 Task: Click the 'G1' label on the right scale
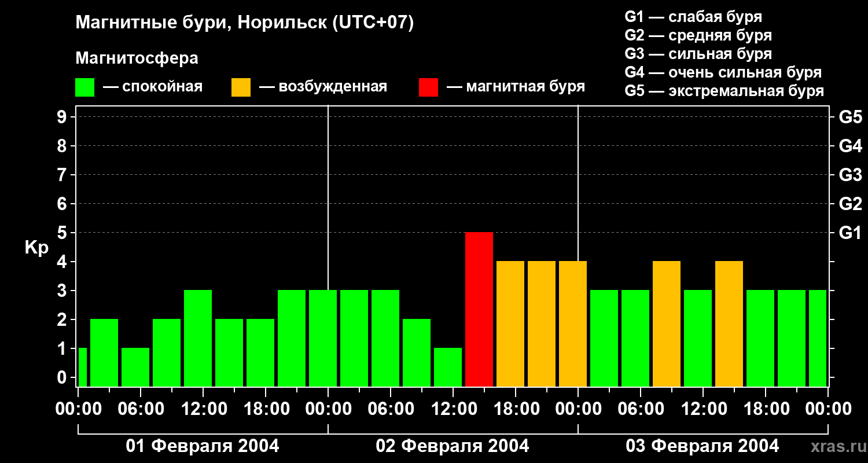click(850, 233)
